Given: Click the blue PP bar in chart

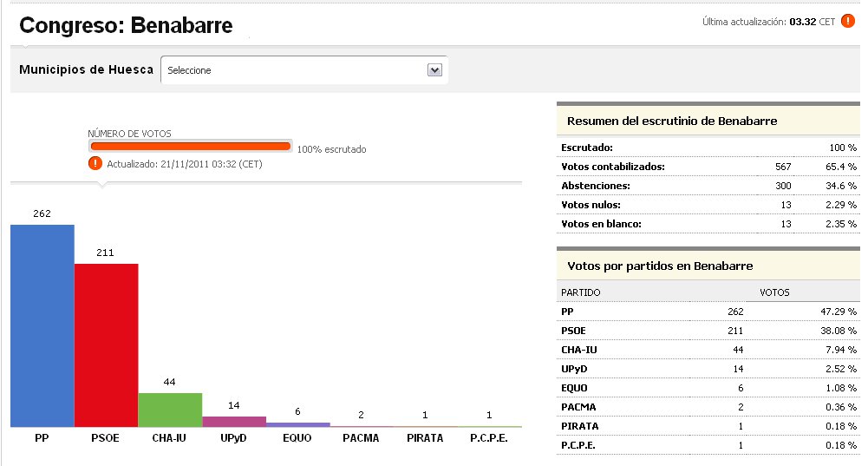Looking at the screenshot, I should (x=42, y=325).
